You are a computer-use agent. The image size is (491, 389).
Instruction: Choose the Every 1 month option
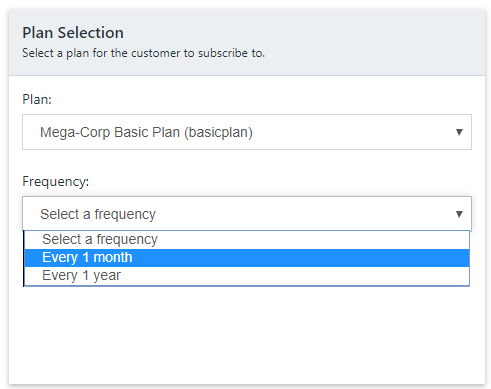[x=247, y=258]
